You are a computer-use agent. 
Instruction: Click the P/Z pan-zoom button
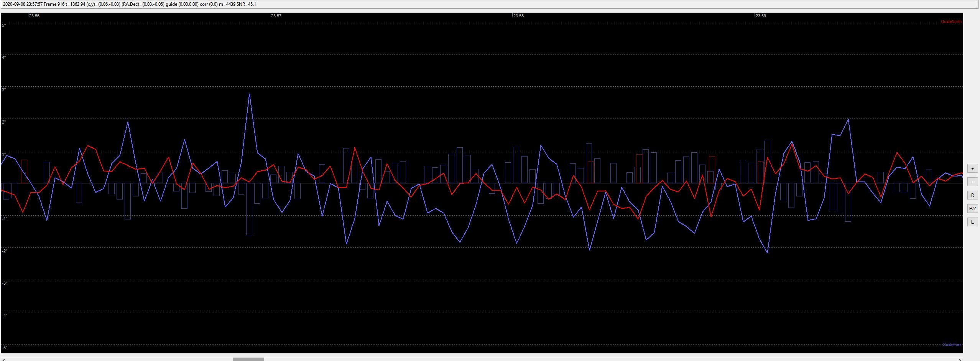tap(972, 209)
